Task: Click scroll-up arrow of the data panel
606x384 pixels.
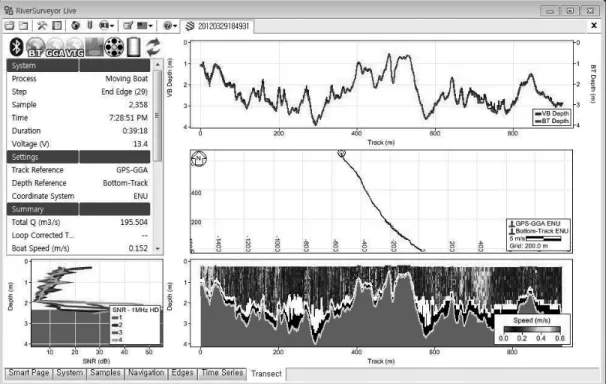Action: (157, 65)
